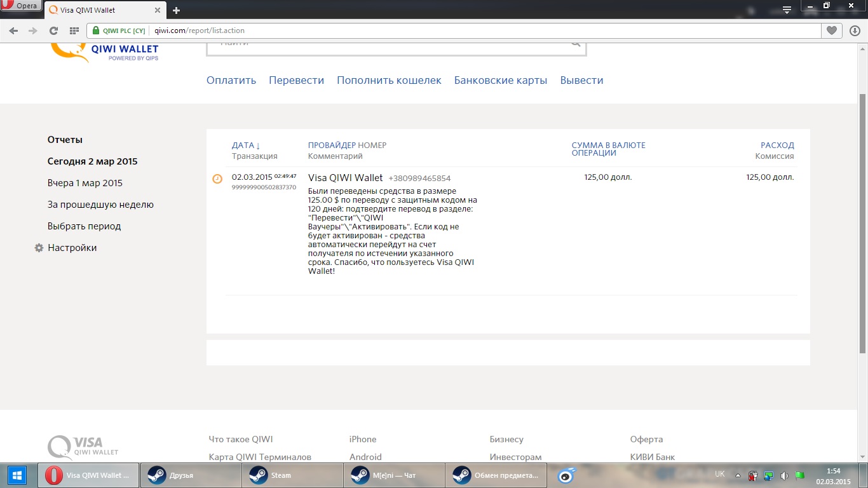Open Банковские карты section
868x488 pixels.
point(501,80)
